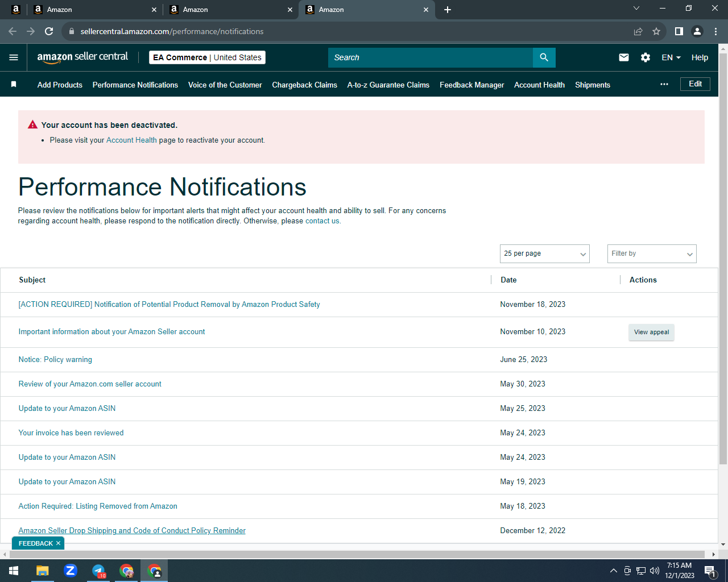The height and width of the screenshot is (582, 728).
Task: Click the Seller Central search field
Action: point(431,57)
